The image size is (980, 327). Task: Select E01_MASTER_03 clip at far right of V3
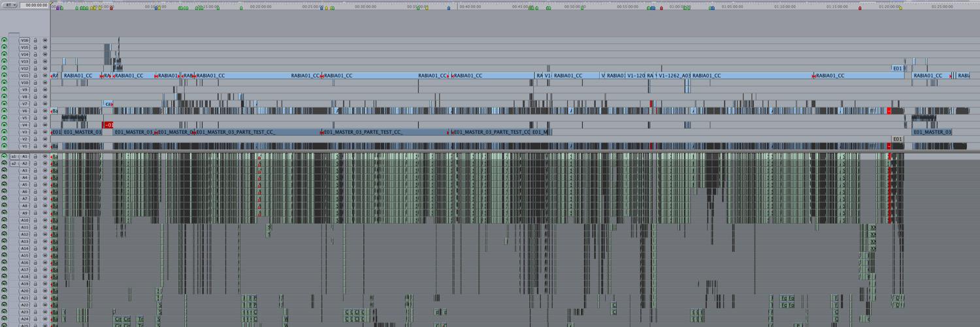point(932,132)
